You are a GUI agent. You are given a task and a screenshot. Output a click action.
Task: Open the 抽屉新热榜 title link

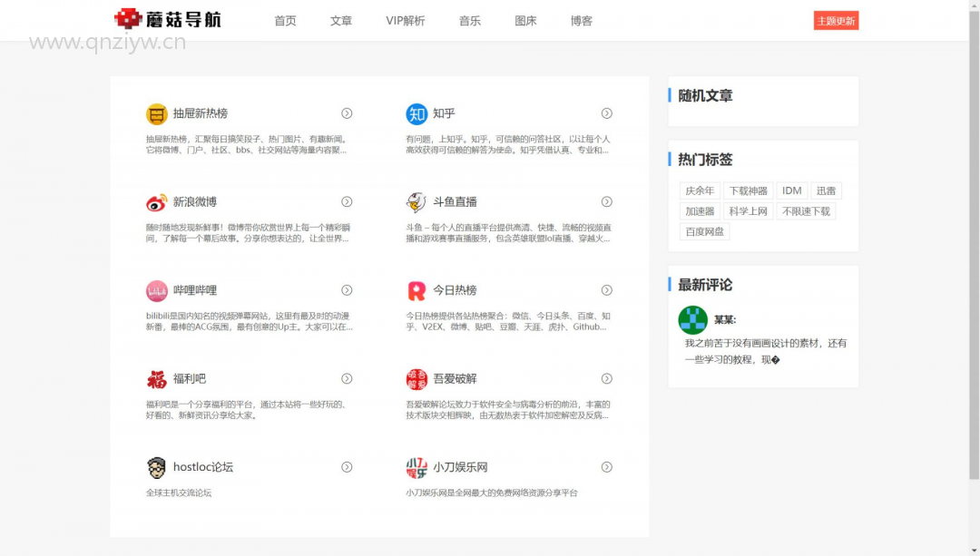point(200,113)
